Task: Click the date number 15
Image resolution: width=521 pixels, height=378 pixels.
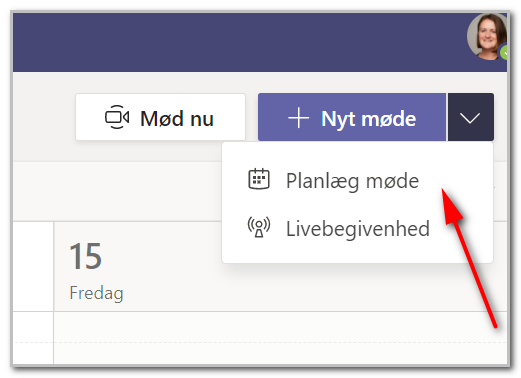Action: tap(85, 256)
